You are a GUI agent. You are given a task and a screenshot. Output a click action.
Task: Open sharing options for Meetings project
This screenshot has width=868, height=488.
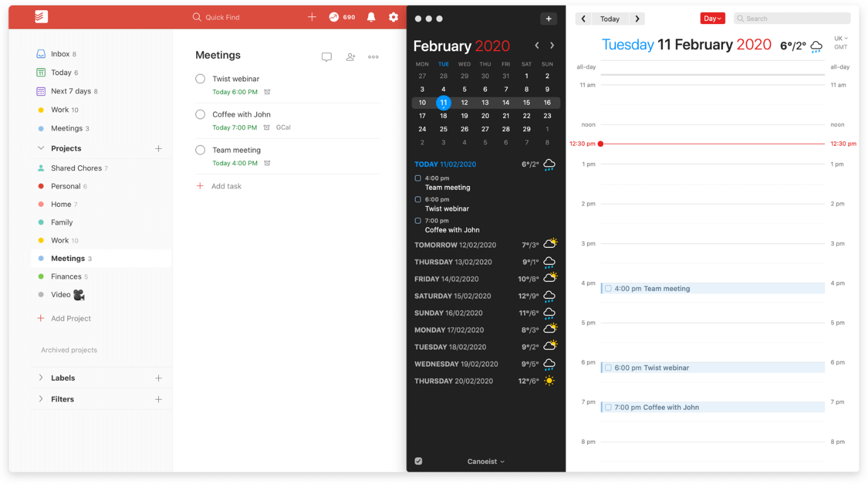click(x=350, y=57)
